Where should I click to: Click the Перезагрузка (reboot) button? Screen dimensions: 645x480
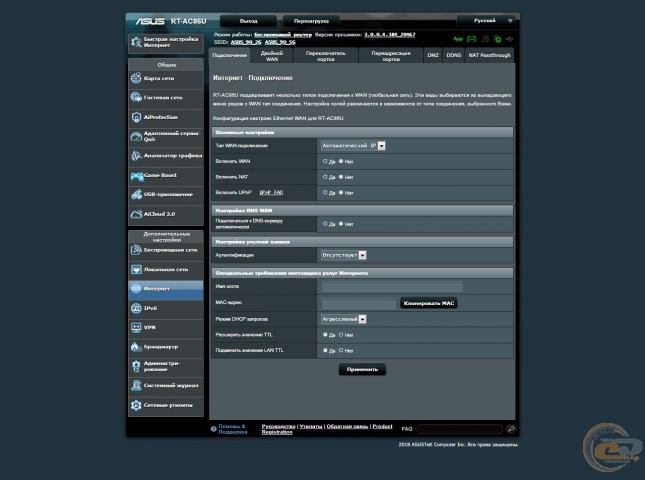[x=311, y=21]
